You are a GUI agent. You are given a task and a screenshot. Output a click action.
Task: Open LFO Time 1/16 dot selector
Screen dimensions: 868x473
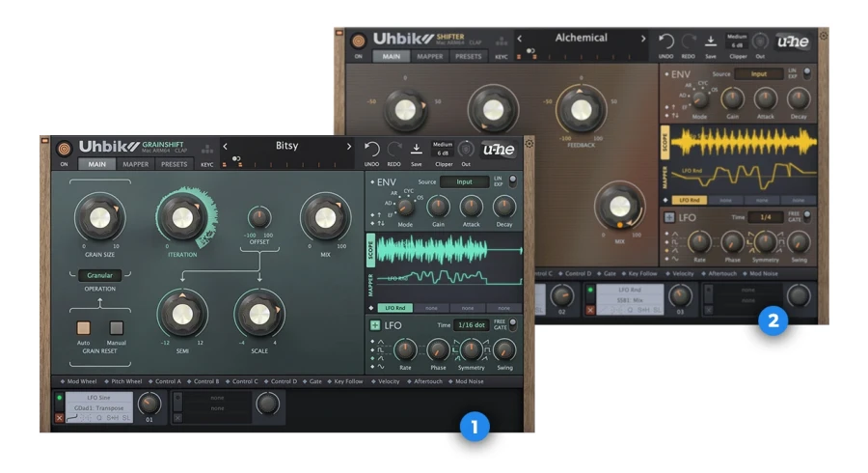[x=471, y=325]
